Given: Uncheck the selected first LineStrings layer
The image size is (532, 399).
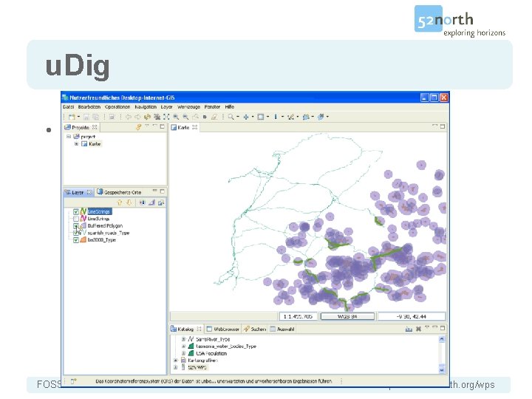Looking at the screenshot, I should 76,211.
